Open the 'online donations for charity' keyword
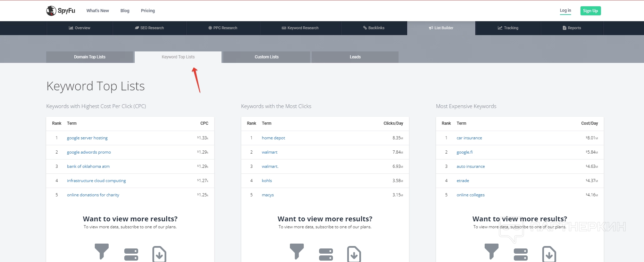 (93, 195)
